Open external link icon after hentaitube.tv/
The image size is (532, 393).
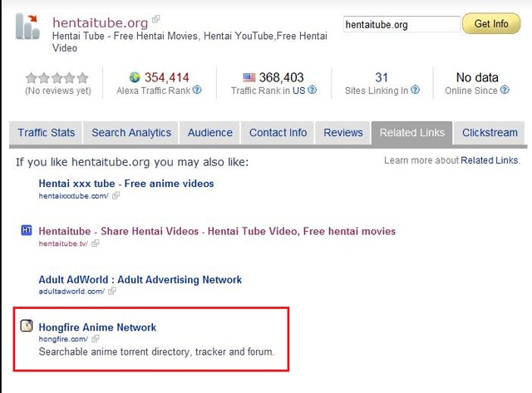[x=96, y=243]
